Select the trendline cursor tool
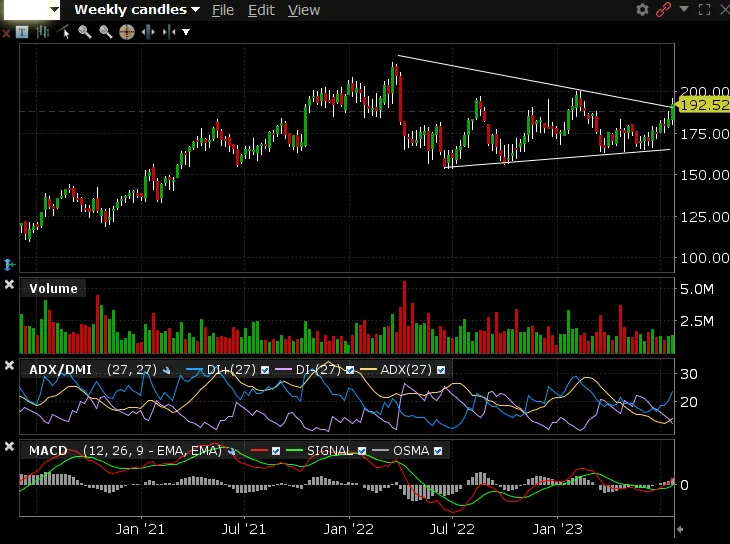Viewport: 730px width, 544px height. pos(64,32)
